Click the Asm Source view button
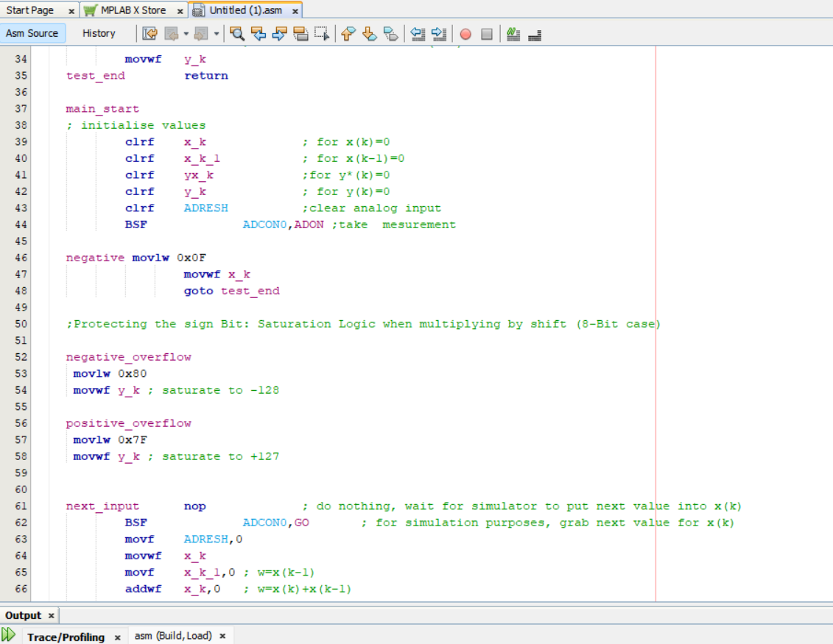Viewport: 833px width, 644px height. 32,33
